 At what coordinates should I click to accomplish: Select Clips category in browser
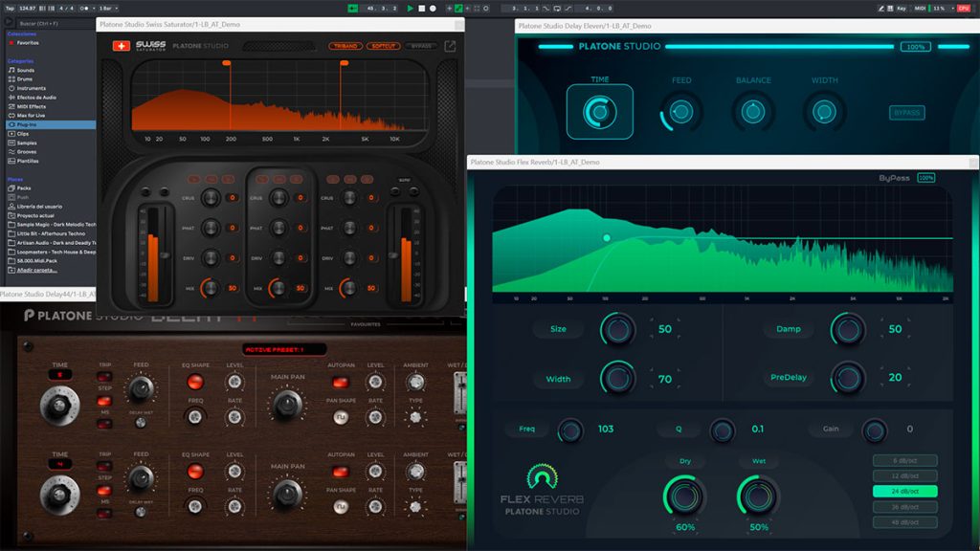(x=23, y=134)
